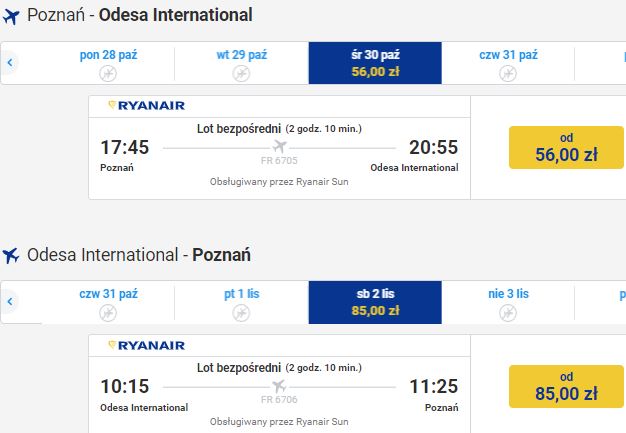Show earlier outbound dates with left chevron

(x=10, y=62)
